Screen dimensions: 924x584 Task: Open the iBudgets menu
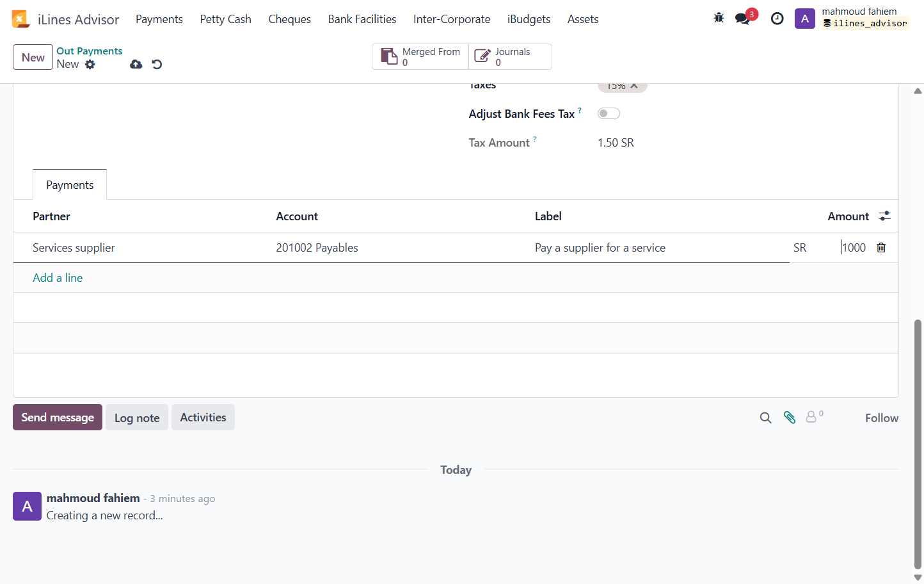click(529, 19)
